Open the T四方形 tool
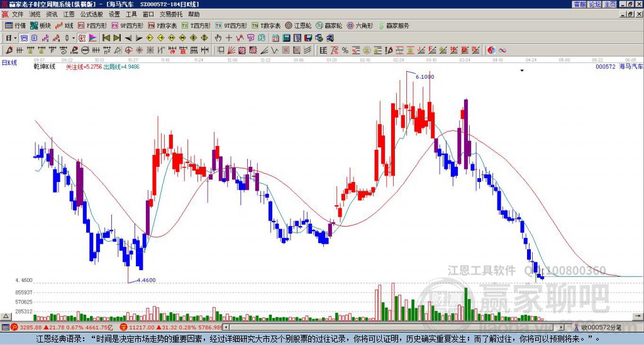Viewport: 644px width, 345px height. point(196,25)
